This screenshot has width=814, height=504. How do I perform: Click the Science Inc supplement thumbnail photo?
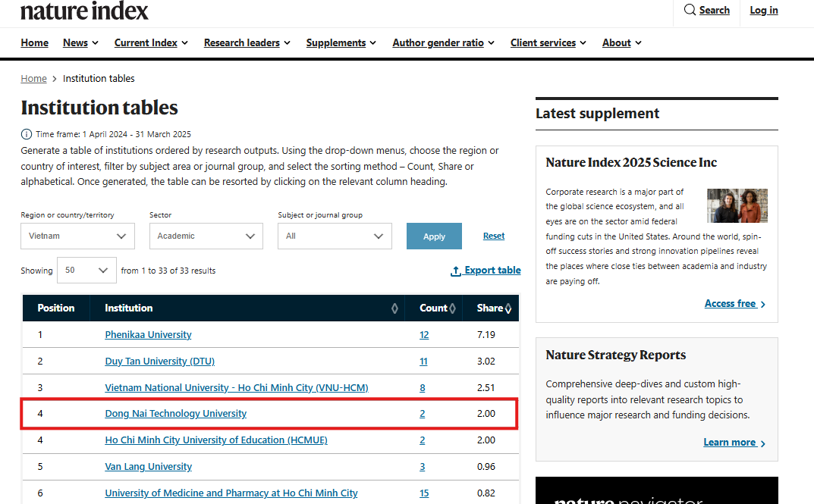tap(737, 206)
